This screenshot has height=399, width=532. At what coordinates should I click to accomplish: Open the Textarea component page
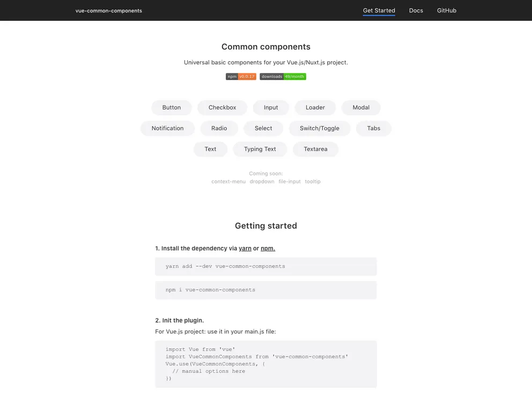pos(315,149)
